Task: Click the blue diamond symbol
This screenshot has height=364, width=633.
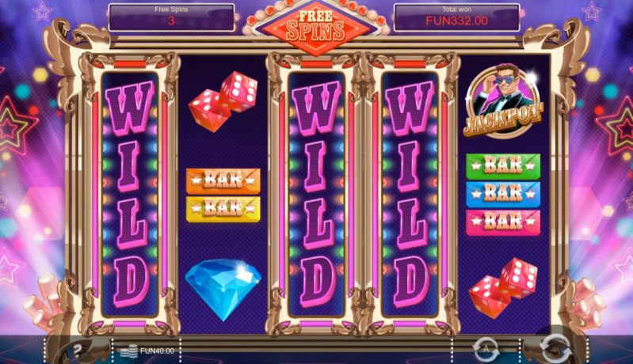Action: (x=223, y=289)
